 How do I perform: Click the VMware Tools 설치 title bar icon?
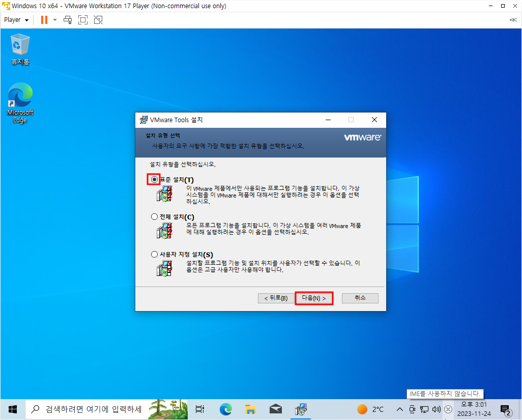tap(143, 120)
